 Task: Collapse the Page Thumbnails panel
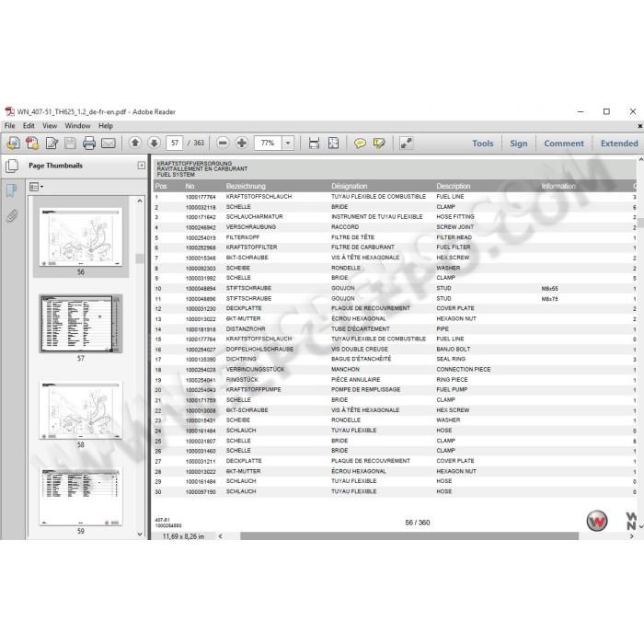point(142,165)
